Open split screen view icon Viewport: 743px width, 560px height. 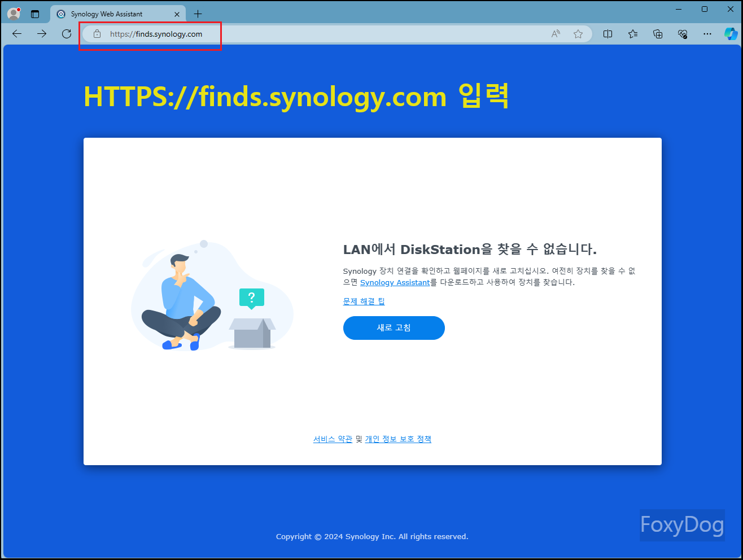[x=608, y=34]
